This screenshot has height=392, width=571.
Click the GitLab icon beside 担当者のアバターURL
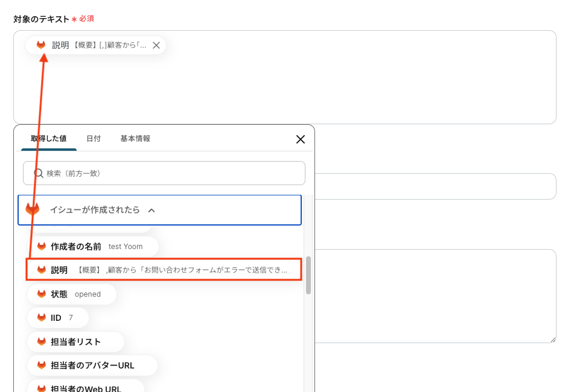pyautogui.click(x=42, y=365)
